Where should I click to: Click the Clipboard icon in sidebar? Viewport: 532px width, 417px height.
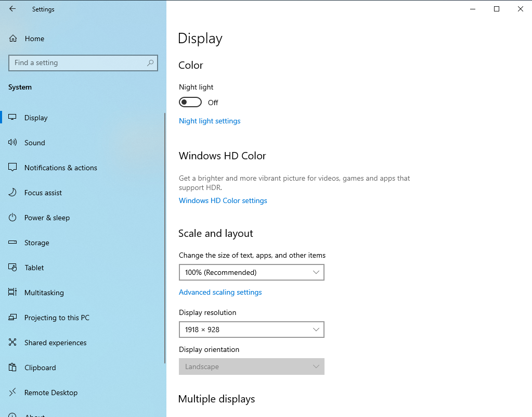click(13, 368)
